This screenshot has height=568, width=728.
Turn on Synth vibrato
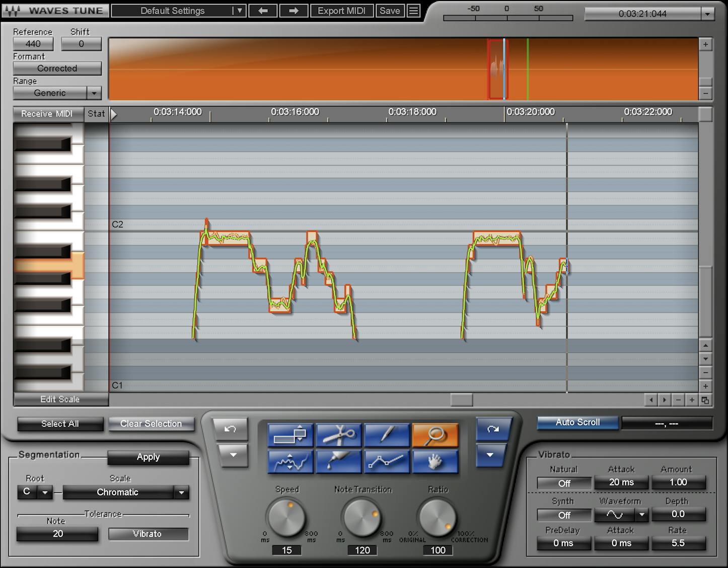click(563, 515)
